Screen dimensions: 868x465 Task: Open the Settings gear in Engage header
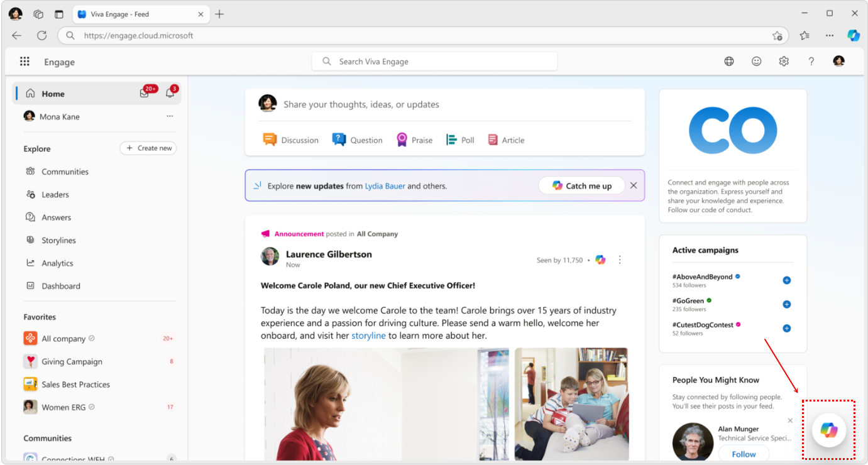[784, 62]
